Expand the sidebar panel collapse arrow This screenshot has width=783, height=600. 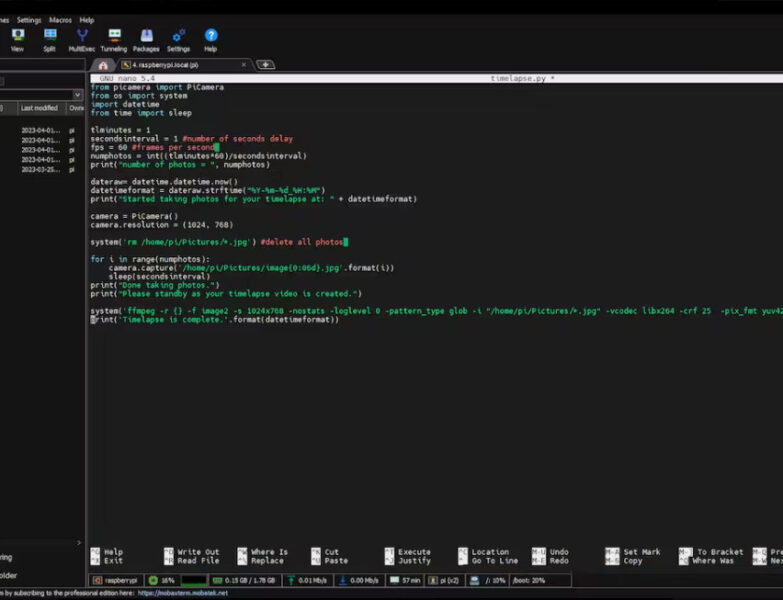79,543
